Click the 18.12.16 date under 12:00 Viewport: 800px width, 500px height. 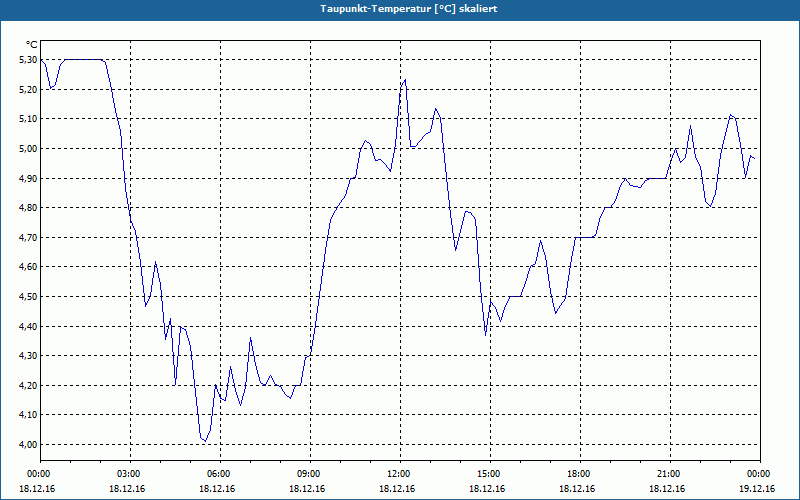point(397,488)
